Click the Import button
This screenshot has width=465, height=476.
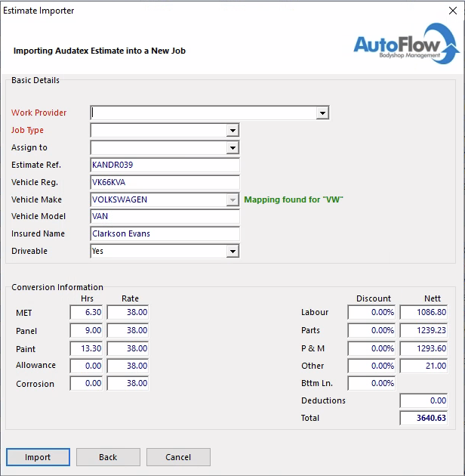[38, 457]
